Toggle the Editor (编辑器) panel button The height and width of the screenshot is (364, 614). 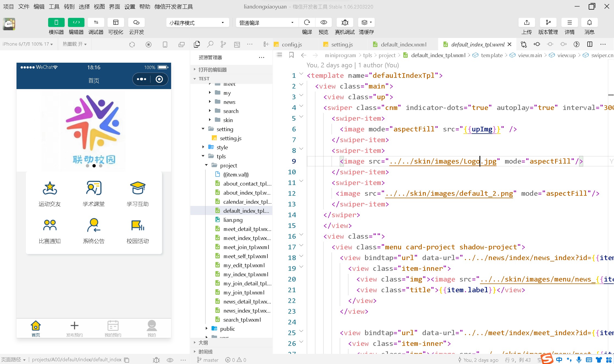pos(76,23)
